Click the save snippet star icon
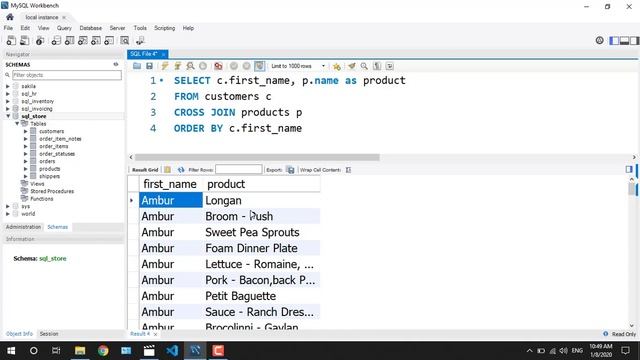 336,66
